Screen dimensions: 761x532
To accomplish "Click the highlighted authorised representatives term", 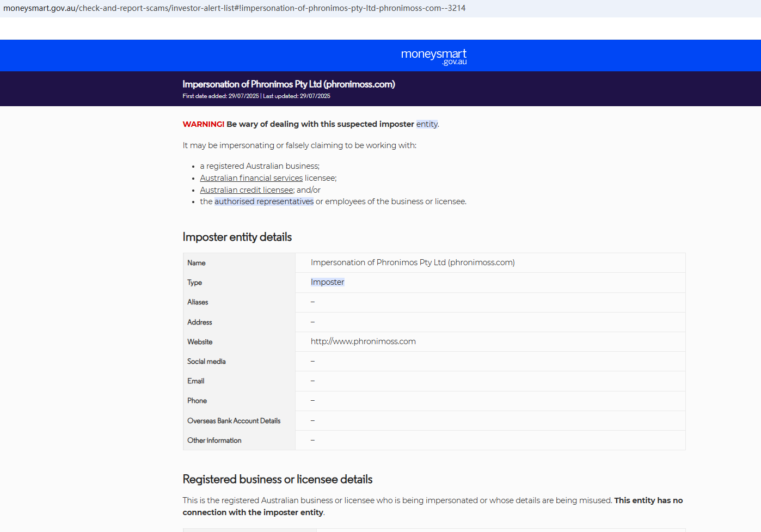I will pos(264,201).
